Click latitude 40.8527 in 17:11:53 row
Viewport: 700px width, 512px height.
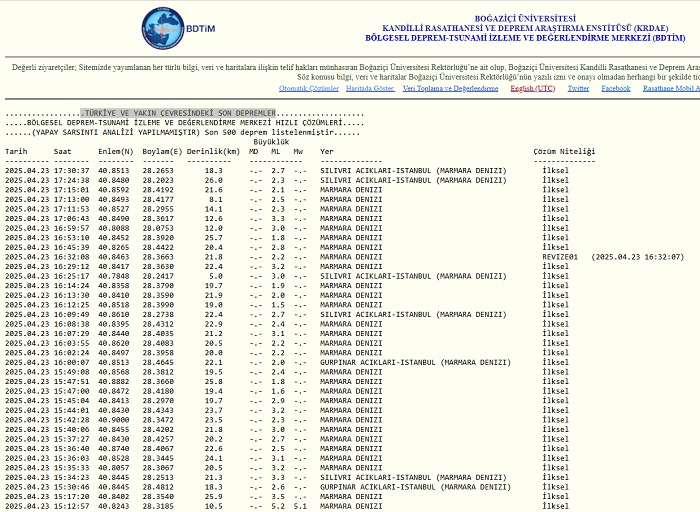click(114, 209)
